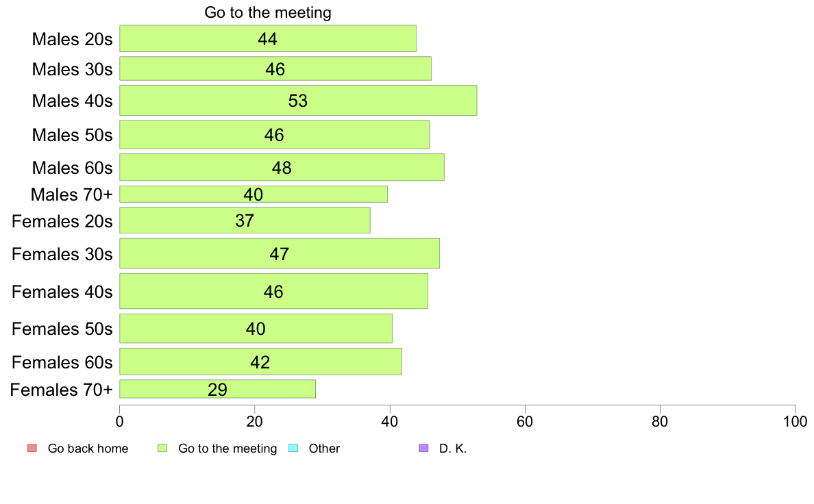Select the Go back home legend label

pyautogui.click(x=88, y=449)
